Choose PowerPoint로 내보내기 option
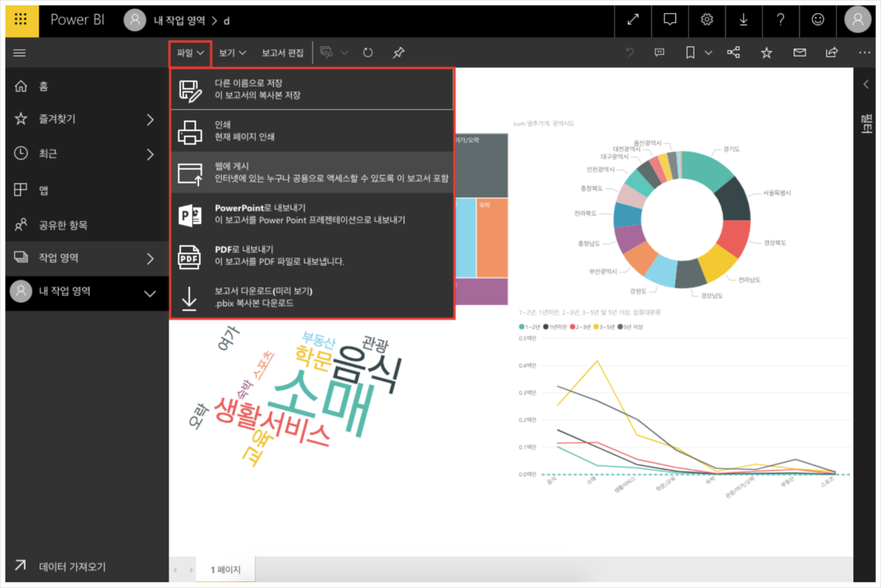The width and height of the screenshot is (881, 588). (312, 214)
